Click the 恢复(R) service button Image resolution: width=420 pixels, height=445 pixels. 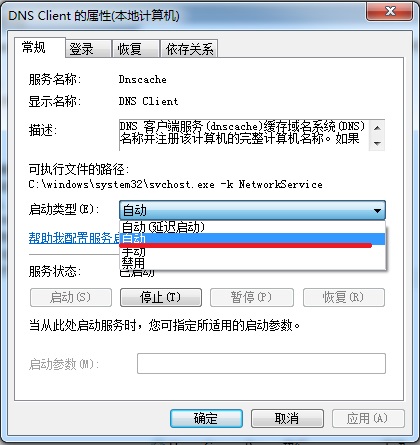pos(344,297)
